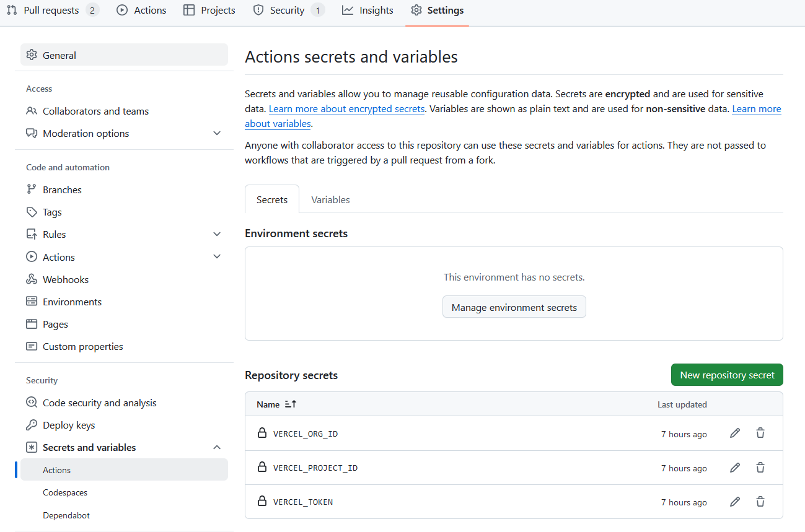The height and width of the screenshot is (532, 805).
Task: Go to Dependabot secrets in sidebar
Action: [66, 515]
